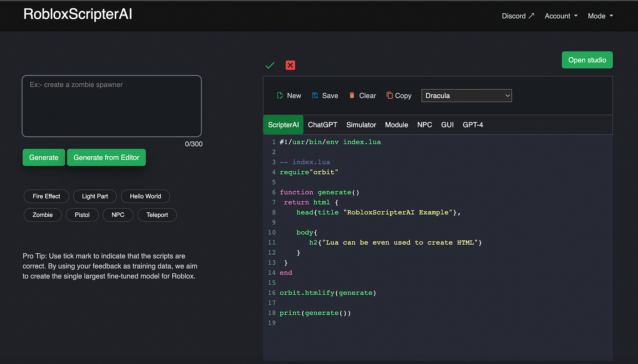638x364 pixels.
Task: Click the 'RobloxScripterAI Example' title line
Action: click(379, 213)
